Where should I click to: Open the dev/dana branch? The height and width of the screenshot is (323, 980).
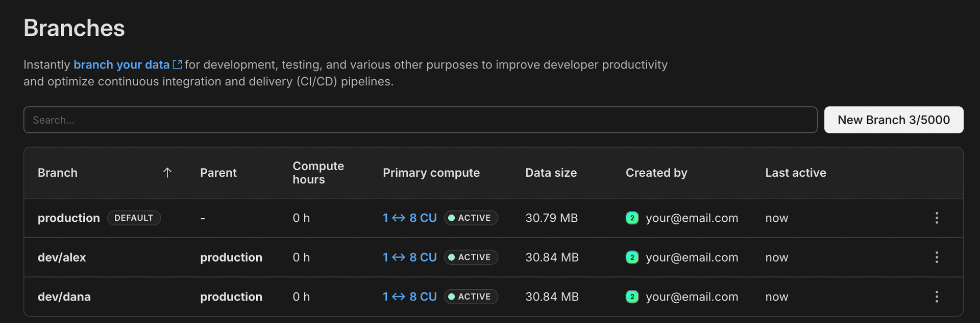coord(64,296)
